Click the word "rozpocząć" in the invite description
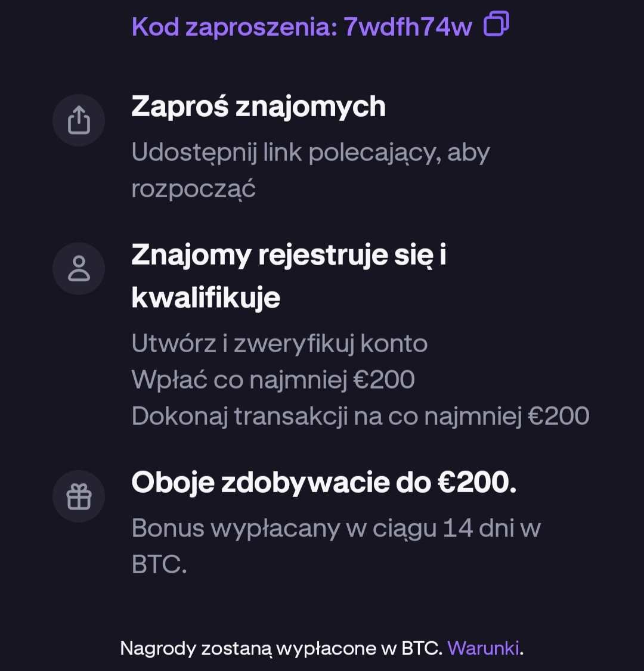 193,189
